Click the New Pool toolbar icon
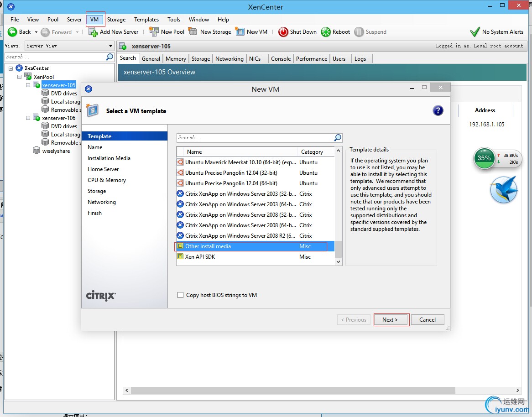532x417 pixels. tap(154, 32)
